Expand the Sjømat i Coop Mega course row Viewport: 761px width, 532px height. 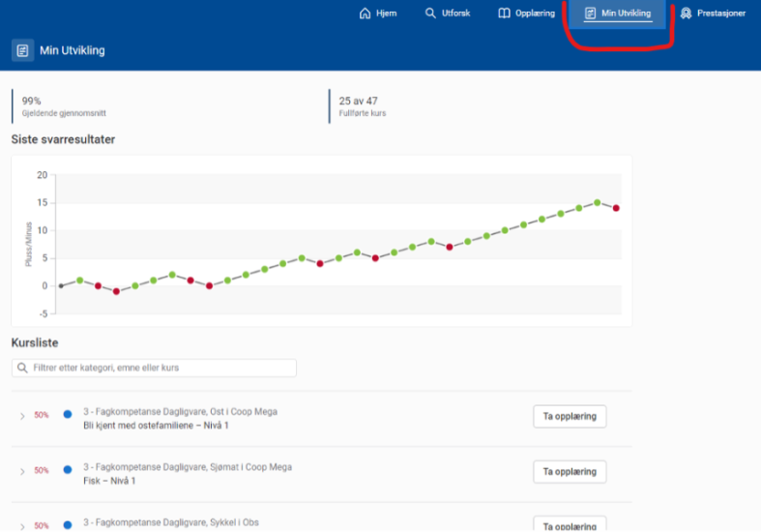(x=22, y=471)
